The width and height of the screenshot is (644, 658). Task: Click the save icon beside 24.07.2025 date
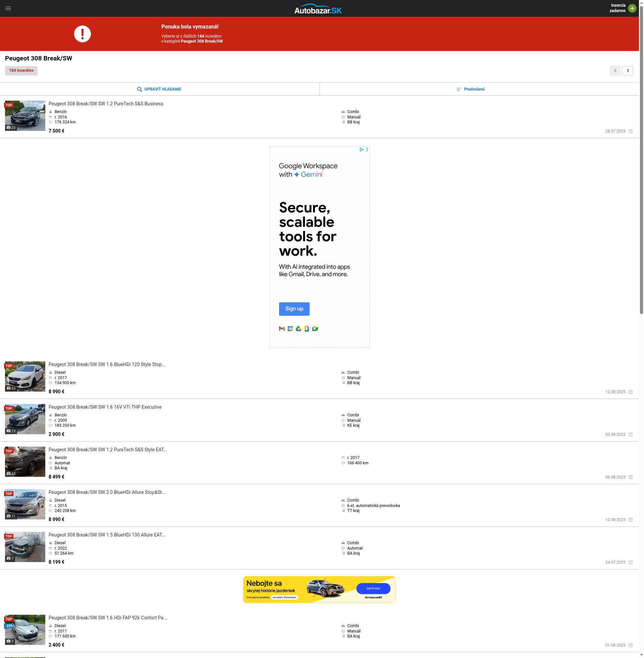[x=631, y=562]
